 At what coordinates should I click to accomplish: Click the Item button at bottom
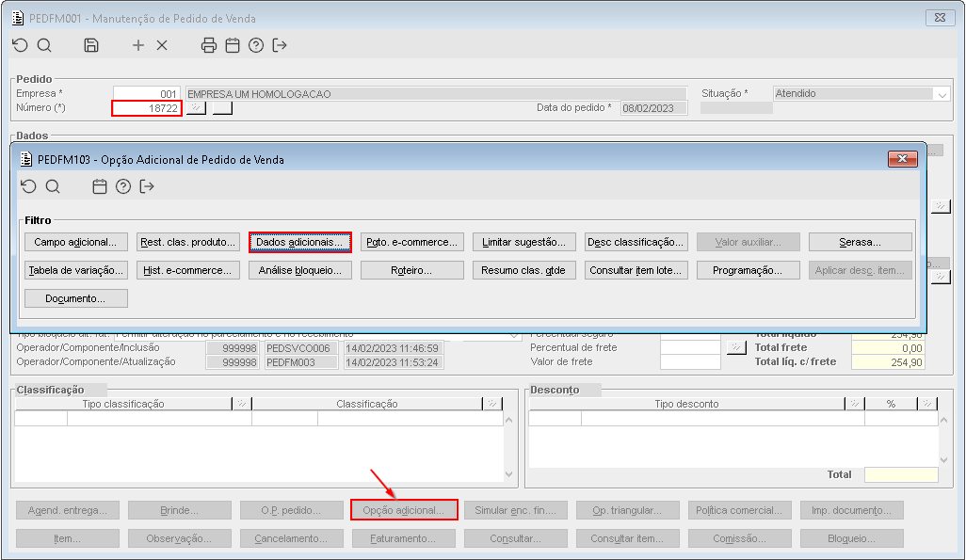[68, 538]
